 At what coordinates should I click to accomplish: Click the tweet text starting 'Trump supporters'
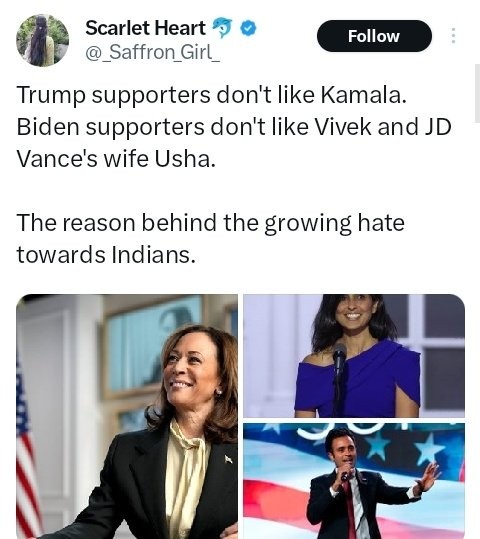211,95
